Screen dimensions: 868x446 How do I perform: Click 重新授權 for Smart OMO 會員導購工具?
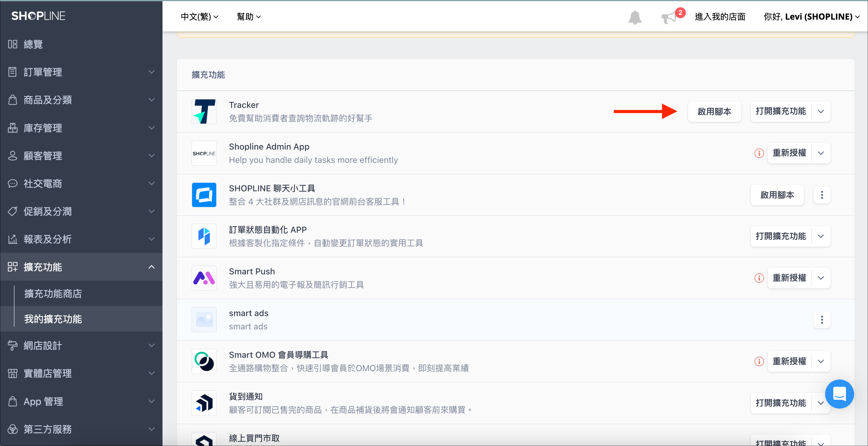(789, 361)
